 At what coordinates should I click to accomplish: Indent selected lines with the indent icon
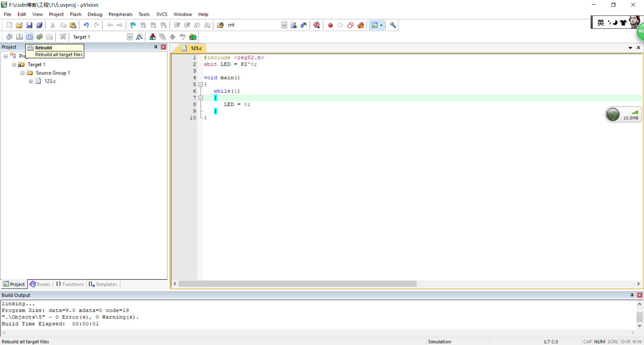pyautogui.click(x=177, y=25)
